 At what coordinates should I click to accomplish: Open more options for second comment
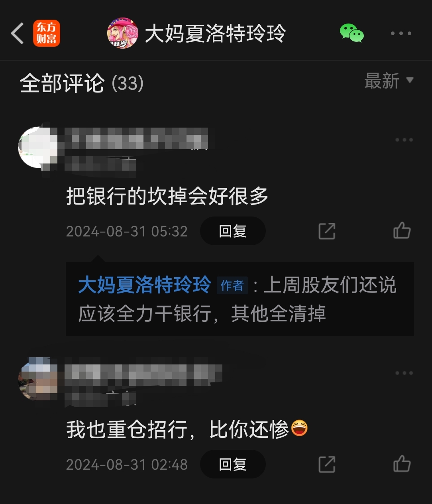[x=404, y=373]
